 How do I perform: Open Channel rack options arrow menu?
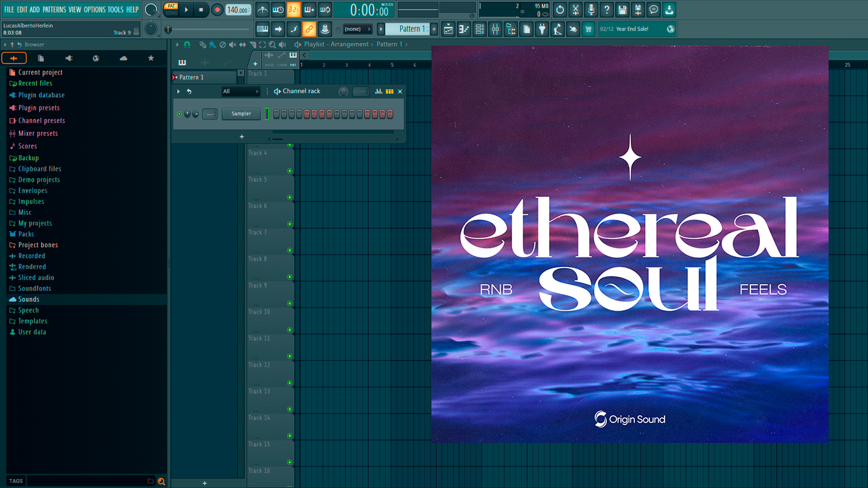coord(179,91)
